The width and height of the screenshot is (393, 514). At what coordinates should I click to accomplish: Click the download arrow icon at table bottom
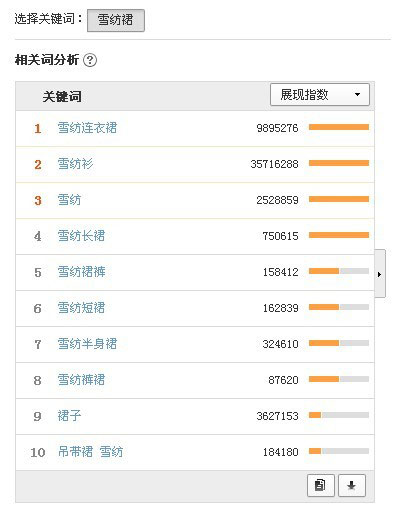pyautogui.click(x=352, y=485)
